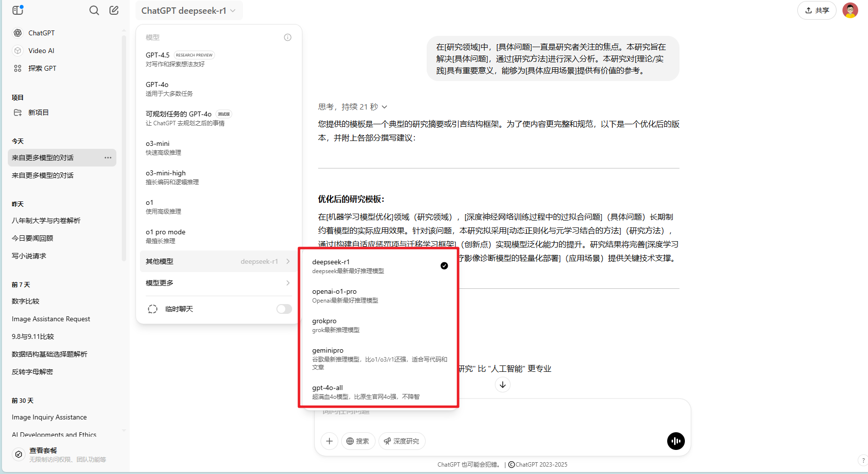868x474 pixels.
Task: Open chat 反转字母解密
Action: point(62,372)
